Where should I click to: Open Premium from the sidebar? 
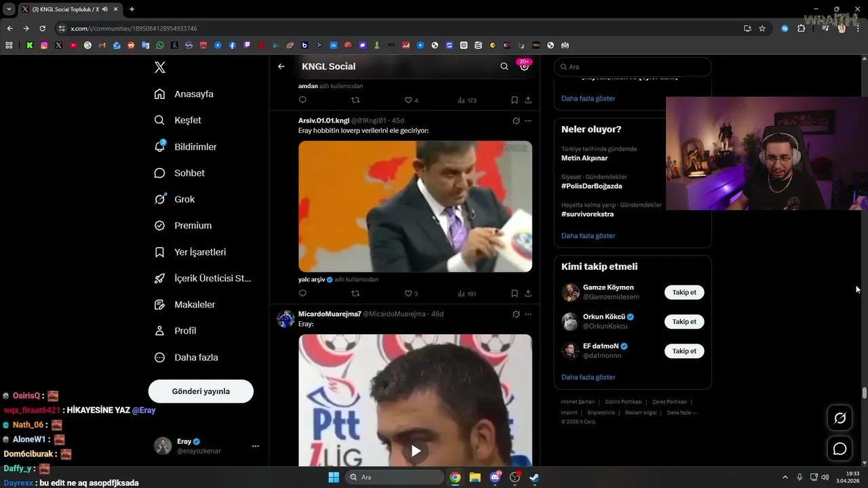point(183,226)
